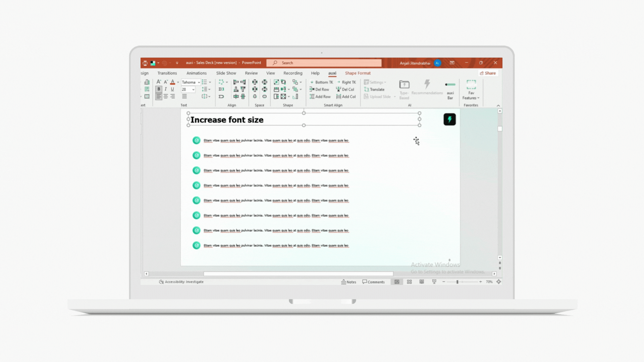Click the Justify text alignment icon

point(184,97)
